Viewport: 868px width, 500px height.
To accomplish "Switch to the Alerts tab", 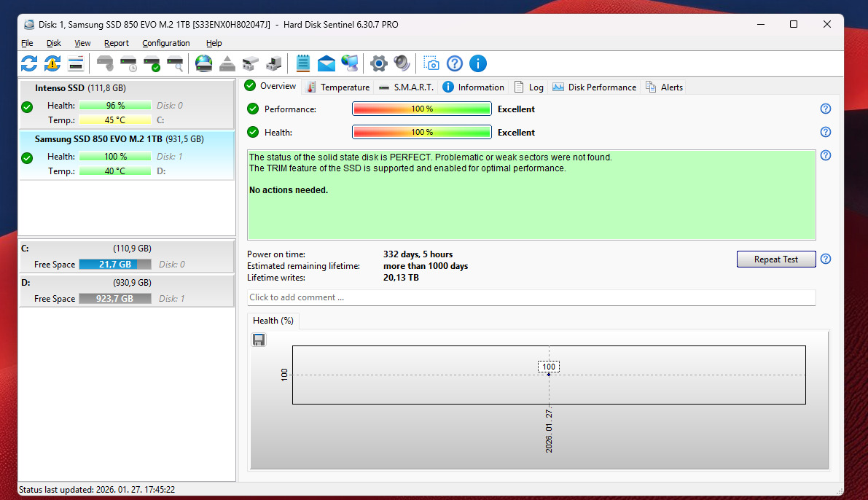I will pyautogui.click(x=664, y=87).
